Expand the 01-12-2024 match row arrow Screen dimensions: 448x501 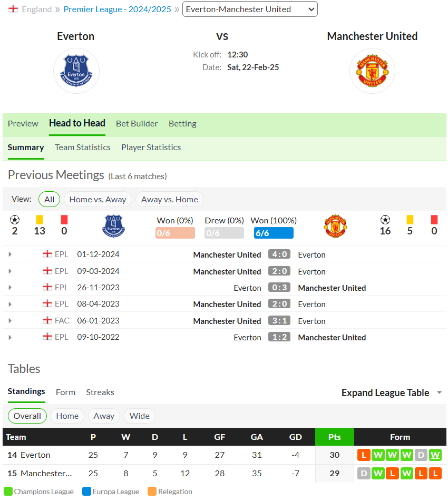(10, 254)
